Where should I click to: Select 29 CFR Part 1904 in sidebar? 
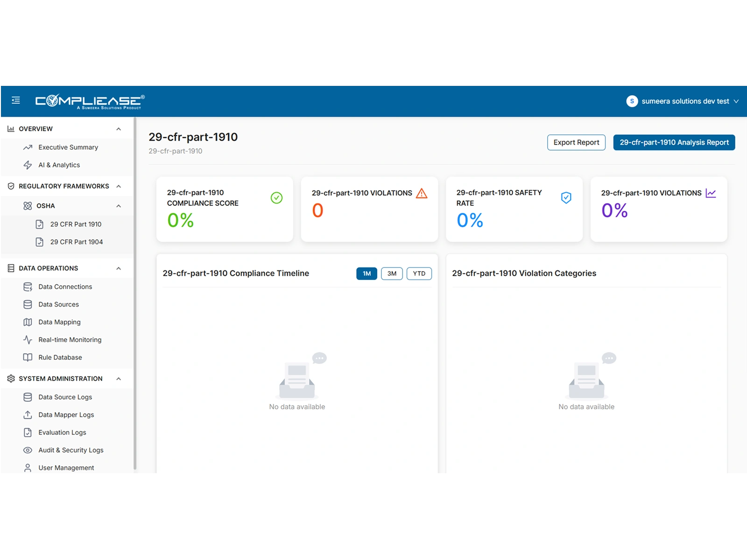tap(75, 242)
